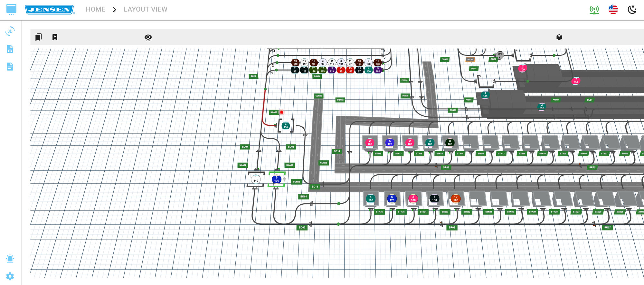Viewport: 644px width, 285px height.
Task: Click the JENSEN logo
Action: 50,10
